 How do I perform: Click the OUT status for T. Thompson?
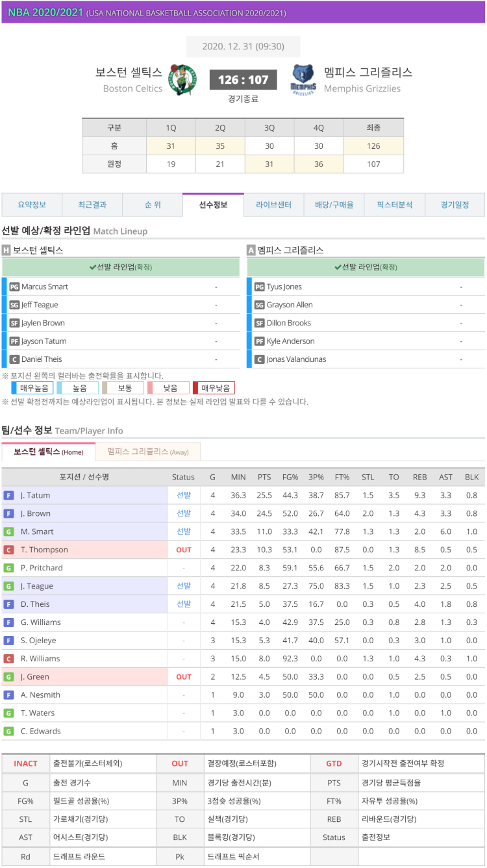184,550
